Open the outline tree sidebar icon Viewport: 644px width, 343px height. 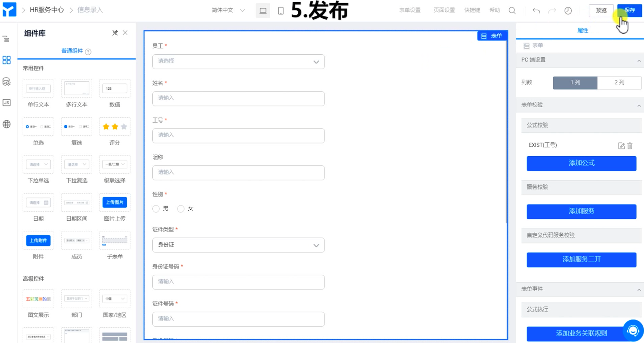(x=6, y=39)
